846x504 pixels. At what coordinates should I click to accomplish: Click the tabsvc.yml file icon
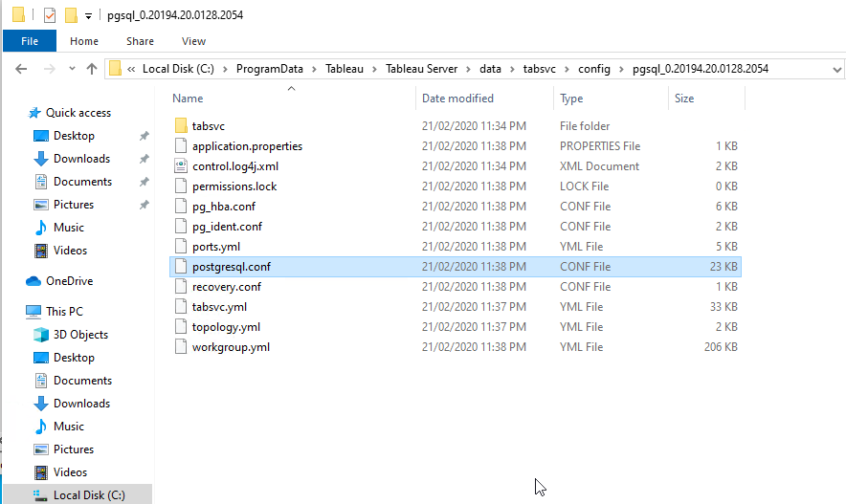point(181,306)
